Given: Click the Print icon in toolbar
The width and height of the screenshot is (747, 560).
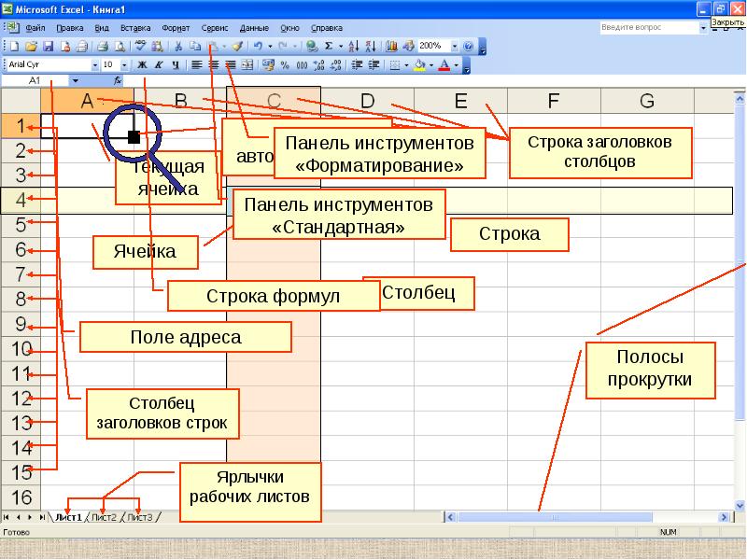Looking at the screenshot, I should pyautogui.click(x=103, y=45).
